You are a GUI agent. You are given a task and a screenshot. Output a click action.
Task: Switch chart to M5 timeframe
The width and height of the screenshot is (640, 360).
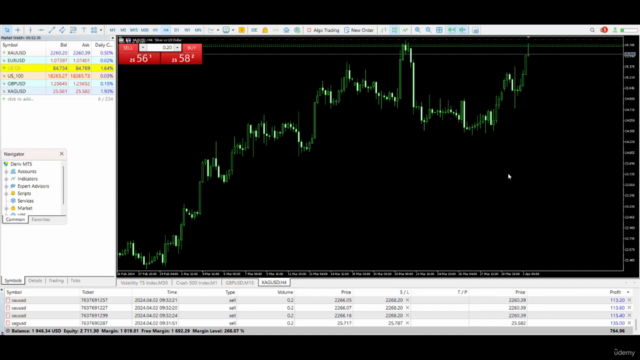point(123,30)
